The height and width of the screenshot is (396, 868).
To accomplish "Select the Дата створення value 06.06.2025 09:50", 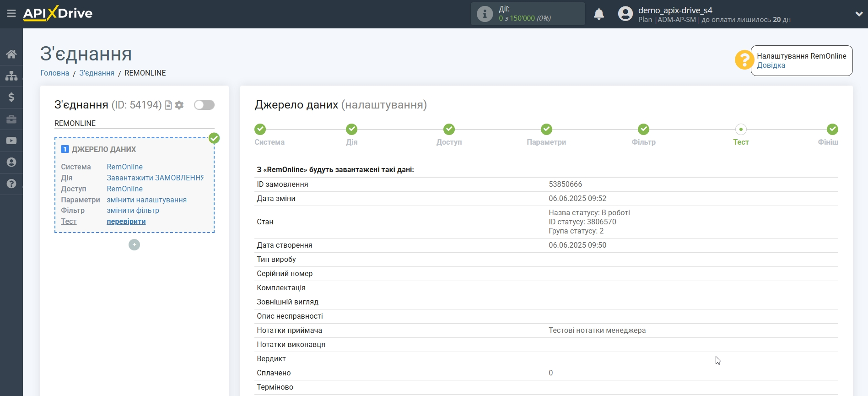I will tap(577, 245).
